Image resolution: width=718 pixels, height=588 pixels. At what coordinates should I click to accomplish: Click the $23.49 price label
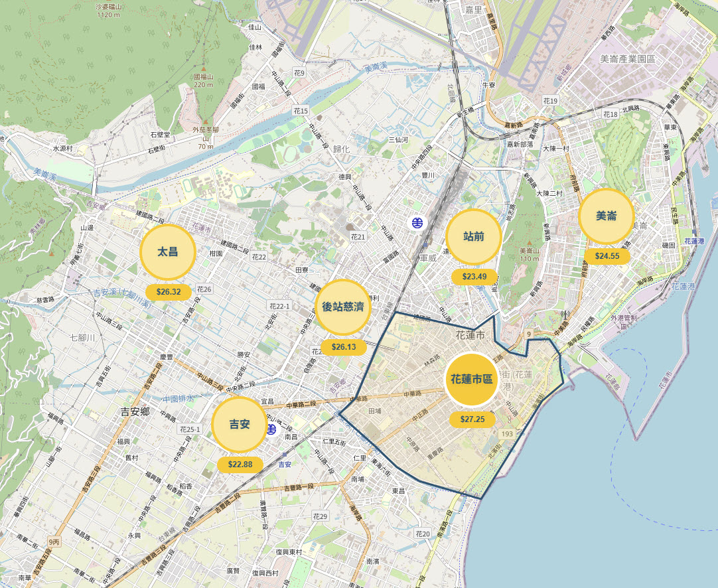[x=474, y=277]
